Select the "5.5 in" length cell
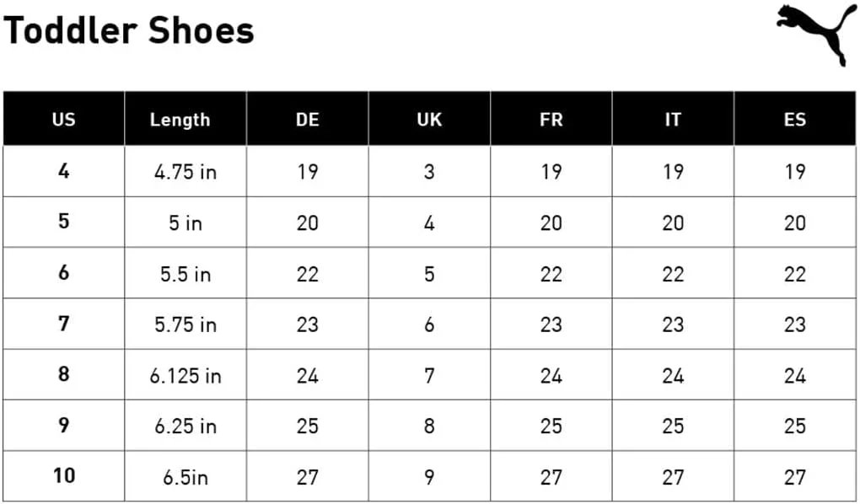Image resolution: width=860 pixels, height=504 pixels. pyautogui.click(x=185, y=274)
